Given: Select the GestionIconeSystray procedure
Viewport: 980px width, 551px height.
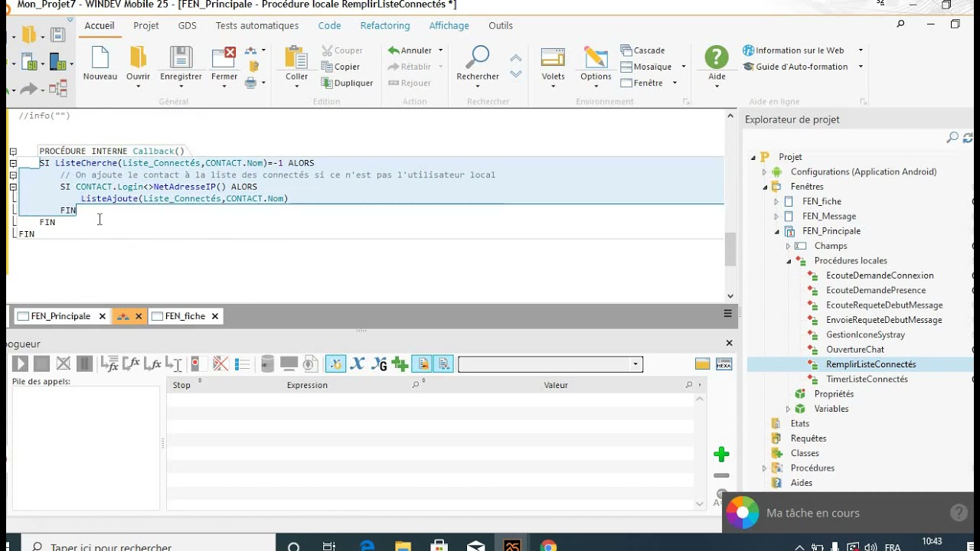Looking at the screenshot, I should tap(865, 335).
